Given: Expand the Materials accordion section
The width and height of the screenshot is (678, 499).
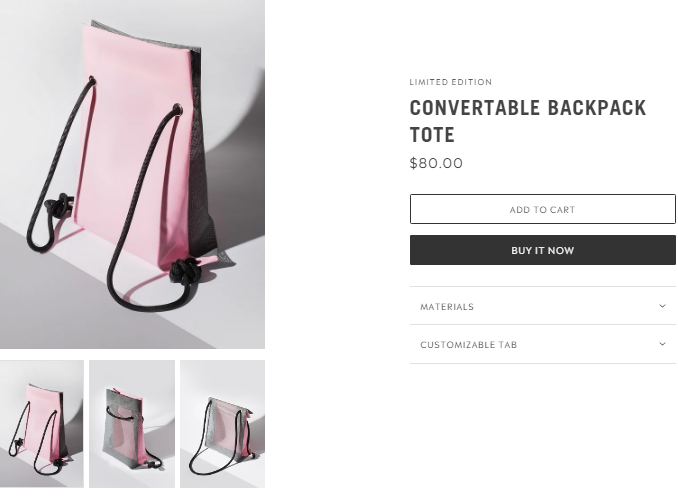Looking at the screenshot, I should pyautogui.click(x=543, y=306).
